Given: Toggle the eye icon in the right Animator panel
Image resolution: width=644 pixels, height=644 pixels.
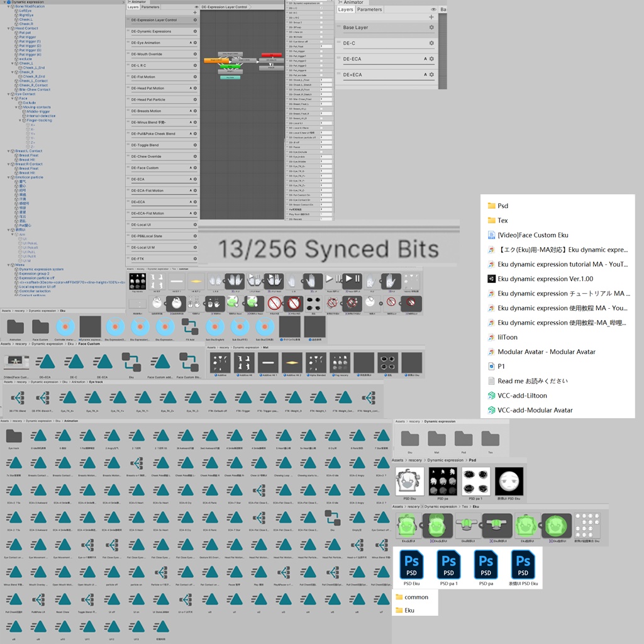Looking at the screenshot, I should tap(433, 9).
